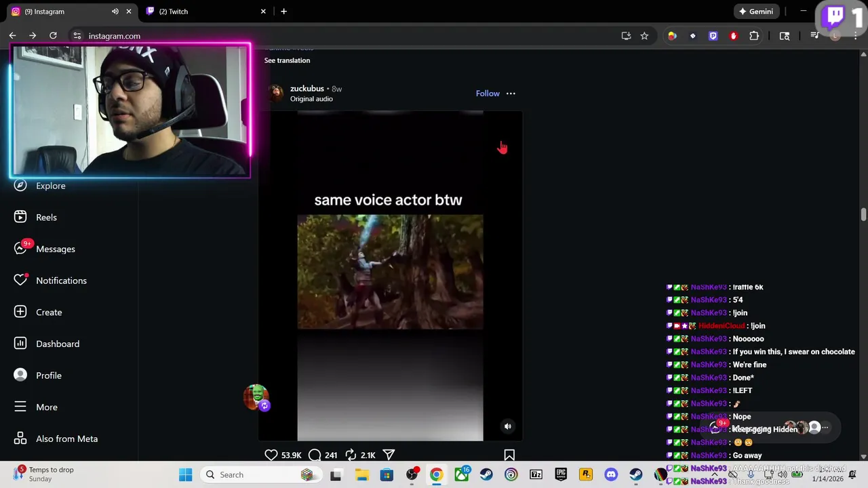Image resolution: width=868 pixels, height=488 pixels.
Task: Click the Chrome taskbar icon
Action: pos(436,475)
